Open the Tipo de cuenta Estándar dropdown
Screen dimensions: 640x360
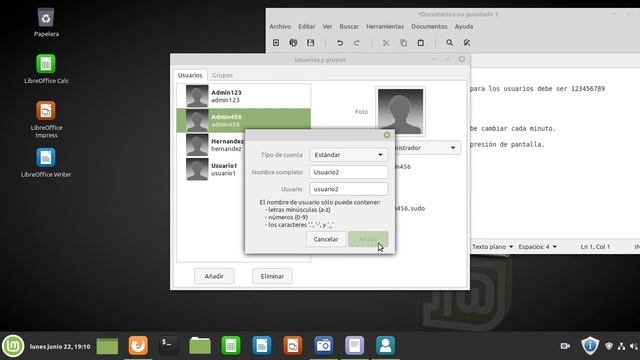pyautogui.click(x=349, y=155)
